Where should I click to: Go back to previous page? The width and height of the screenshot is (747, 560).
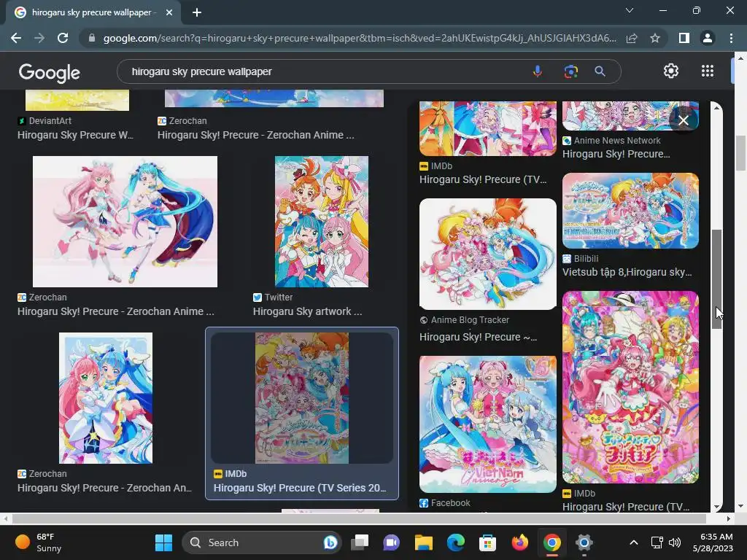(x=16, y=38)
